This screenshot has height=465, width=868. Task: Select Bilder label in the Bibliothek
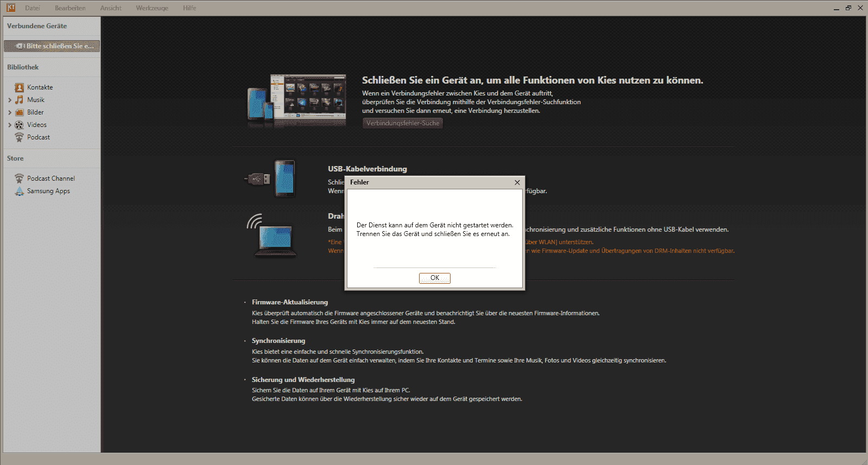point(35,112)
